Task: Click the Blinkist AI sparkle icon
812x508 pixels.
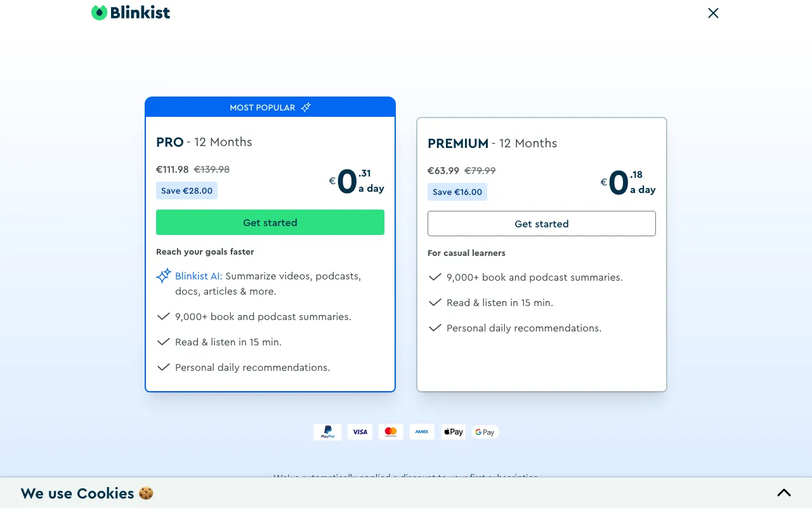Action: point(164,276)
